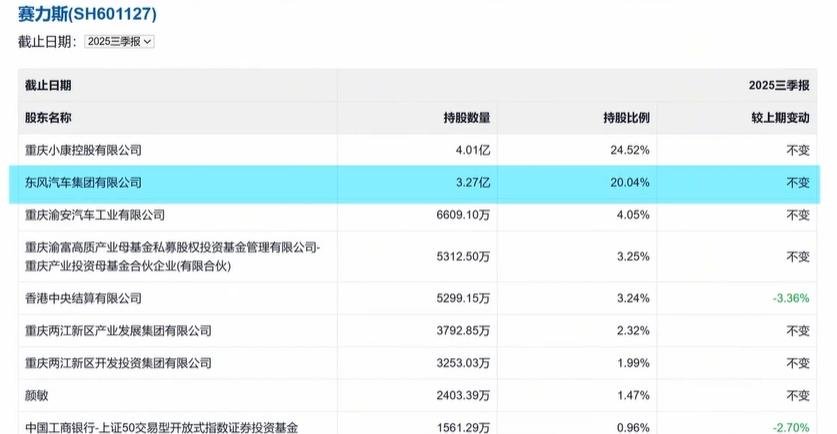Click the 20.04% holding ratio
Screen dimensions: 837x434
[630, 183]
